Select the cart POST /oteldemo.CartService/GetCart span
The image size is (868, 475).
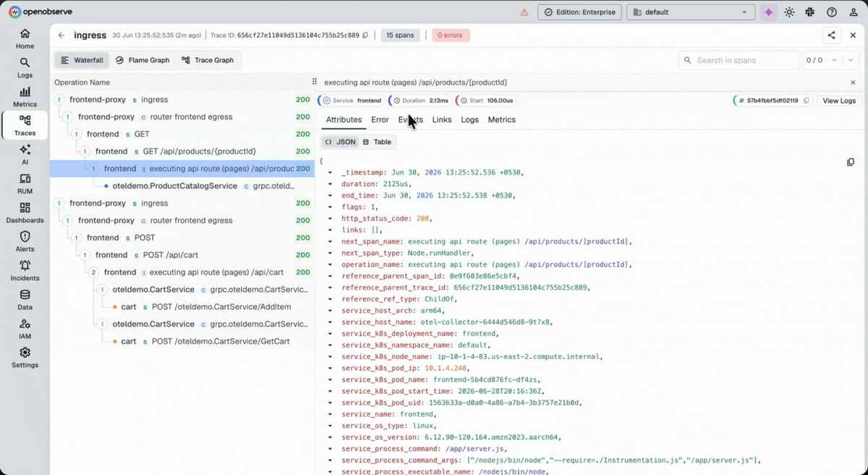click(x=182, y=341)
